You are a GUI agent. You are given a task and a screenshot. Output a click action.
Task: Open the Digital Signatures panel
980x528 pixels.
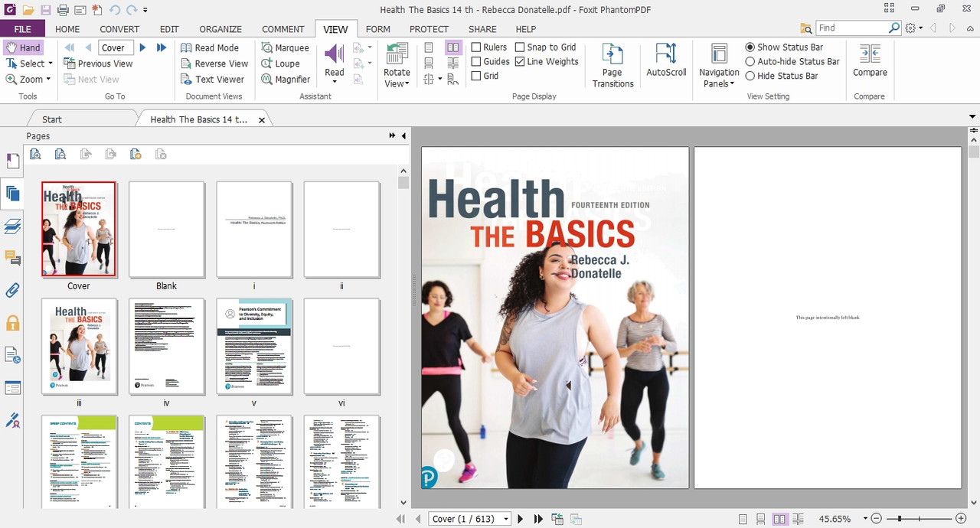12,420
